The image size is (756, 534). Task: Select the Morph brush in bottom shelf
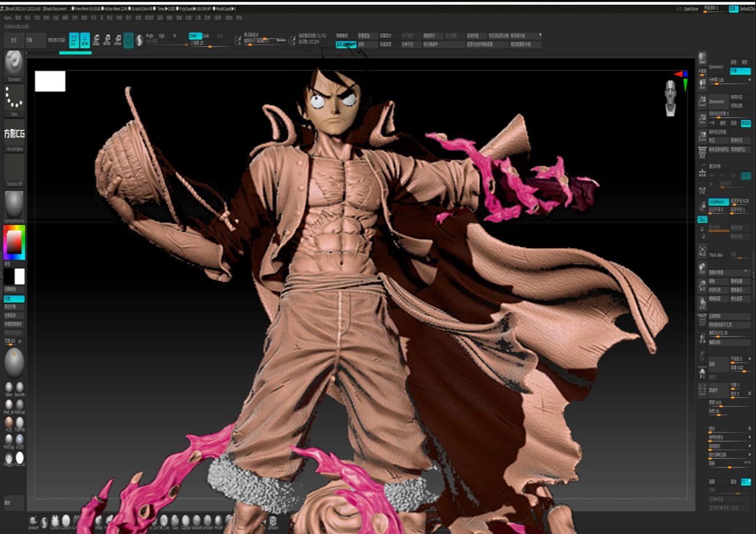(218, 522)
